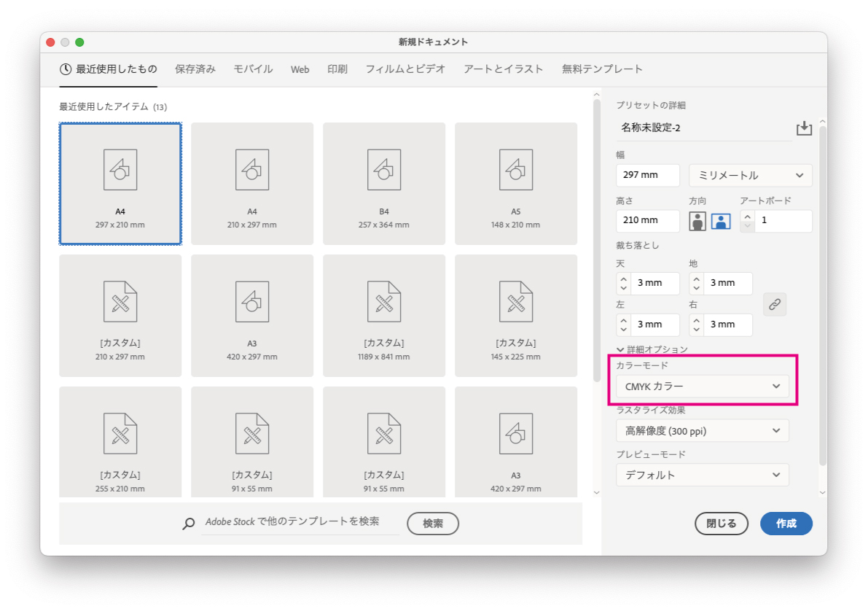
Task: Click the 作成 button
Action: click(x=786, y=524)
